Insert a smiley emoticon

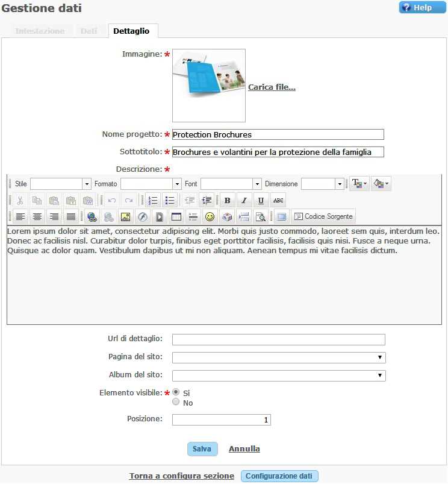[x=210, y=216]
